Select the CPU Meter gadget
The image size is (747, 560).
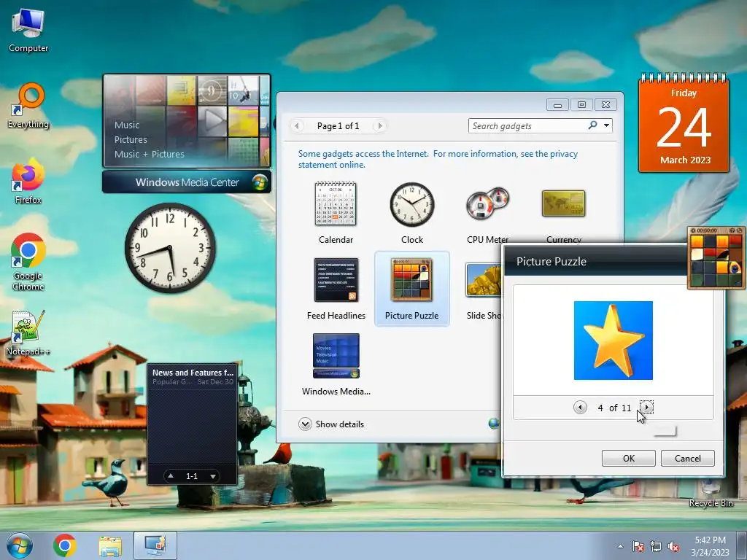click(x=487, y=213)
